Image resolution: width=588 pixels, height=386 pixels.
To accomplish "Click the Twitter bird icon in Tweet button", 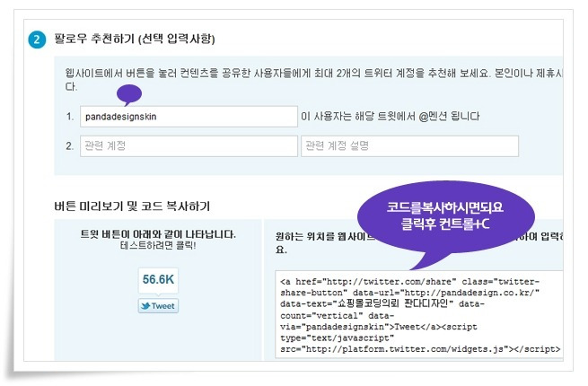I will pos(145,306).
